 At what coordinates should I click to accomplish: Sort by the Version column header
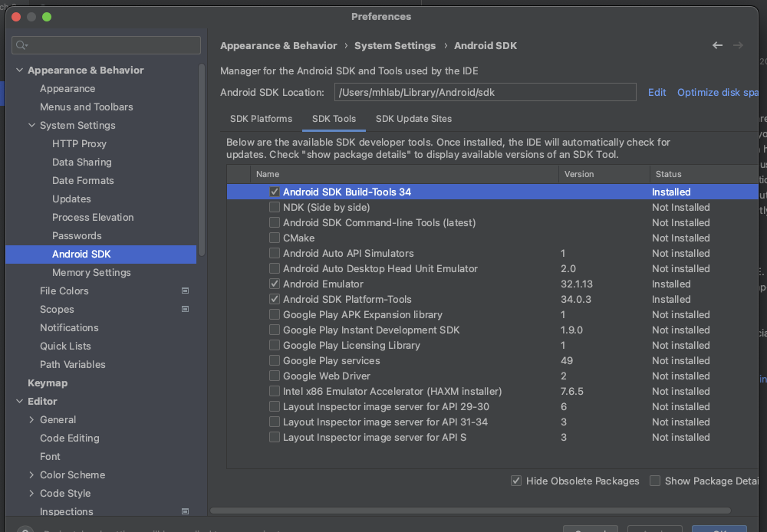[x=604, y=174]
